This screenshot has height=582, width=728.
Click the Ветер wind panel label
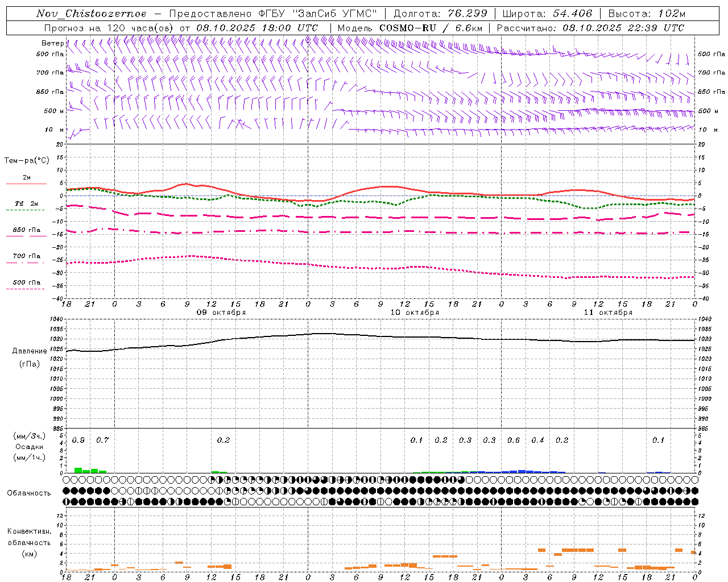click(52, 43)
